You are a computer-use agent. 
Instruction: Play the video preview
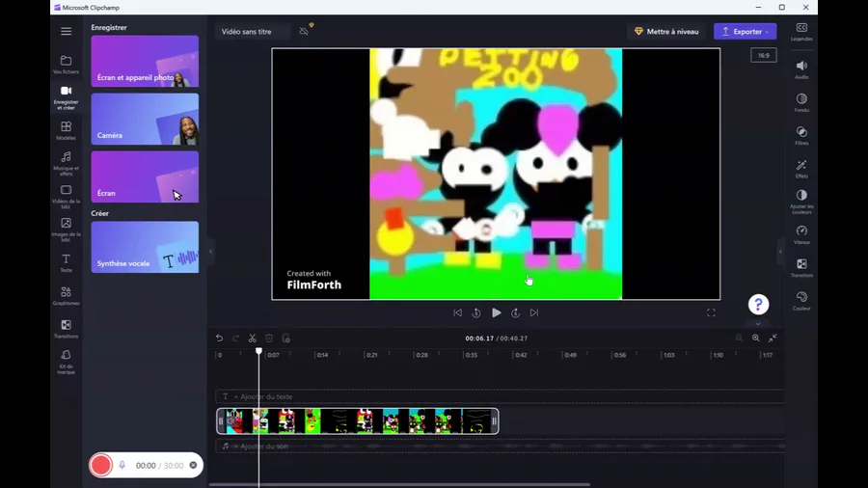coord(496,312)
